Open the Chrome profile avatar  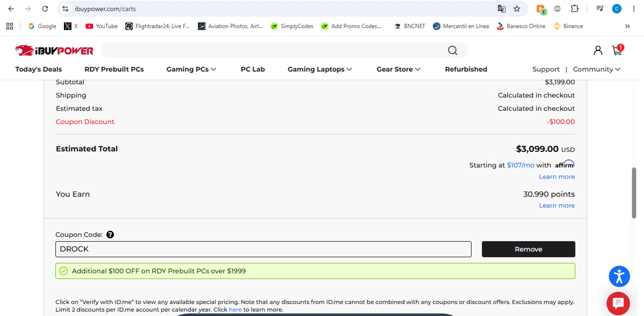(x=617, y=9)
